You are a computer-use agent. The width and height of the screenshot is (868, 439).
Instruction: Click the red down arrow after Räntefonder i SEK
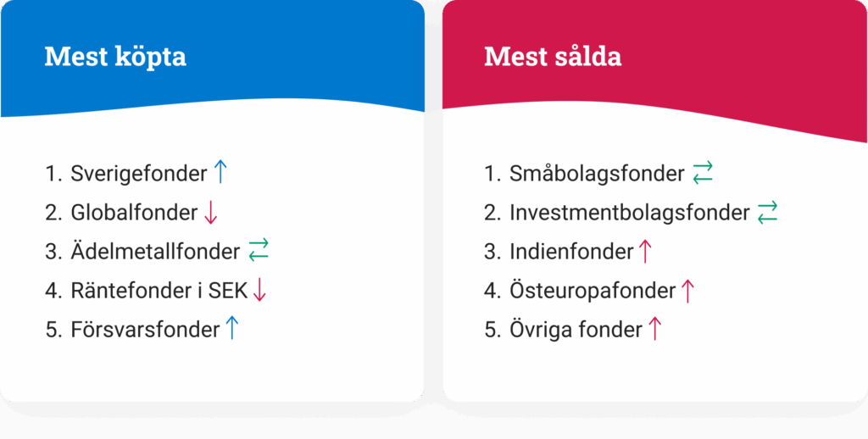[x=259, y=290]
